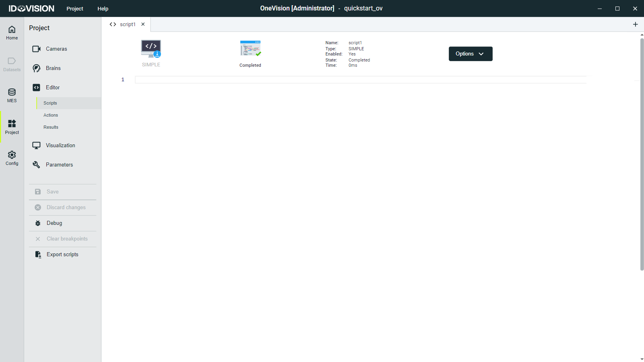Screen dimensions: 644x362
Task: Click the Completed status icon
Action: pyautogui.click(x=250, y=49)
